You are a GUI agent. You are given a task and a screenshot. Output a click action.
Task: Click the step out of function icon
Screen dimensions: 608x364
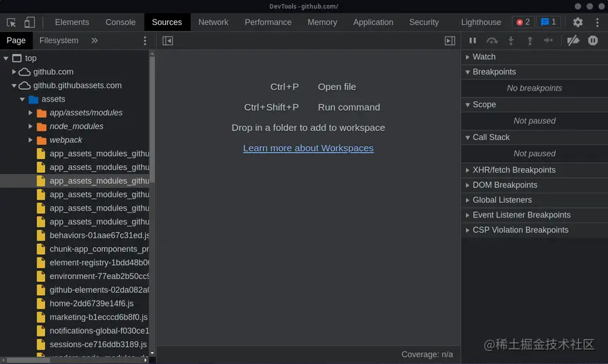530,40
